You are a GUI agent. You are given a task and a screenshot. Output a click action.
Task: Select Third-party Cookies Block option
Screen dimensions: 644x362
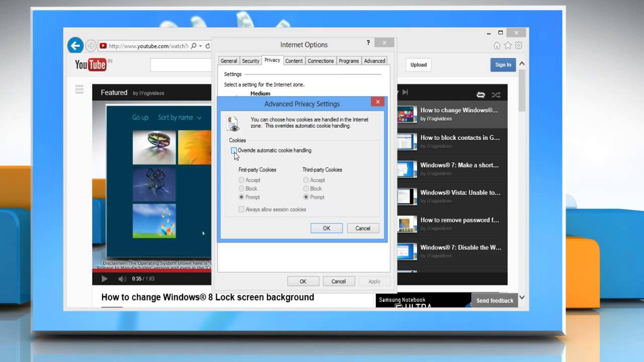pyautogui.click(x=306, y=189)
